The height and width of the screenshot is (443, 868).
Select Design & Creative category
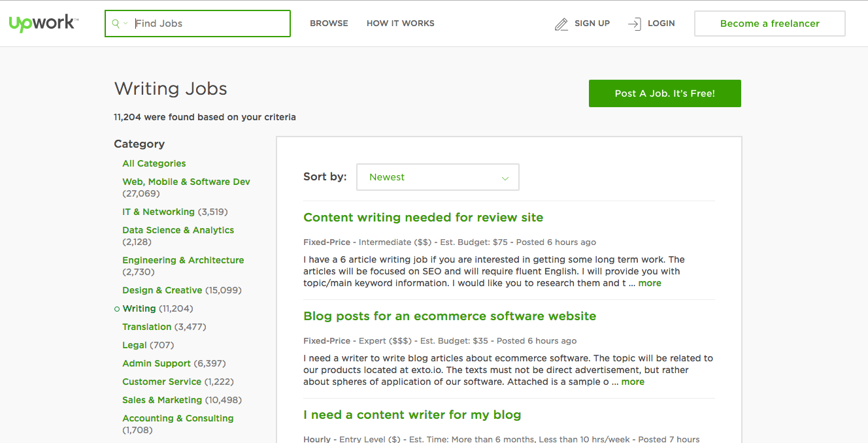tap(162, 290)
